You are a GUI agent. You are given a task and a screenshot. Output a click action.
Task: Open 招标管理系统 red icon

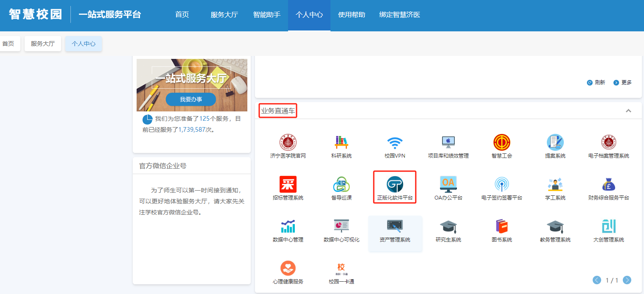[288, 184]
